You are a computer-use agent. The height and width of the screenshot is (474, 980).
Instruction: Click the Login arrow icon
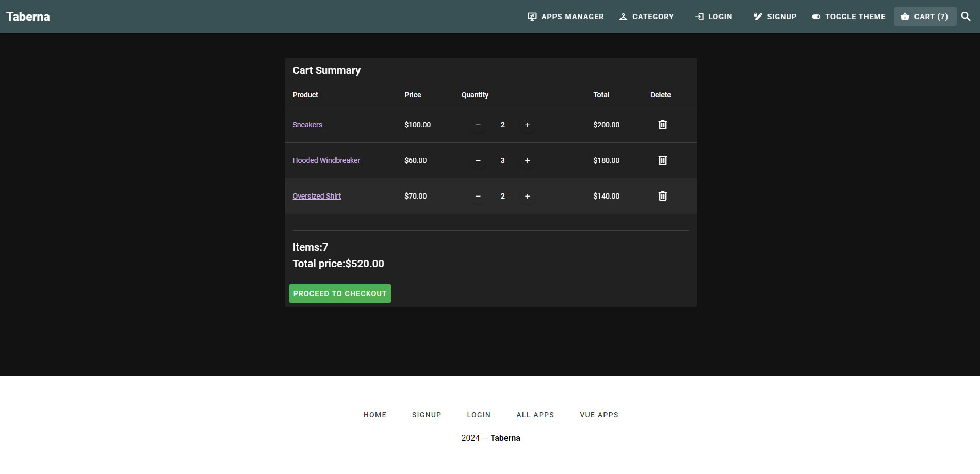point(700,16)
